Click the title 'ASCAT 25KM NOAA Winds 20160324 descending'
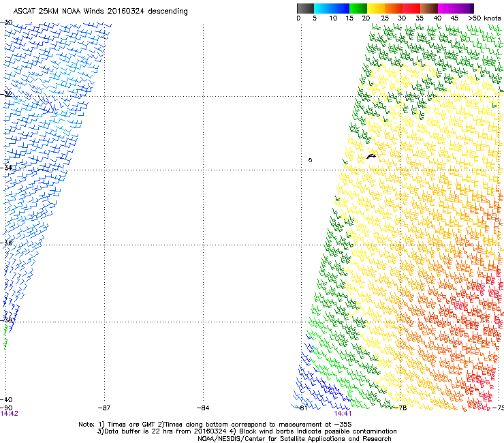The image size is (504, 443). coord(100,11)
